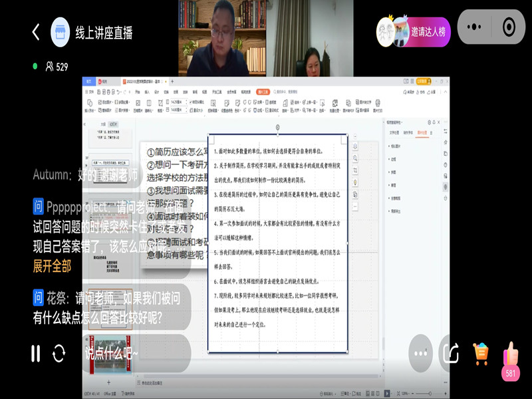This screenshot has height=399, width=532.
Task: Expand full comment with 展开全部
Action: (x=52, y=266)
